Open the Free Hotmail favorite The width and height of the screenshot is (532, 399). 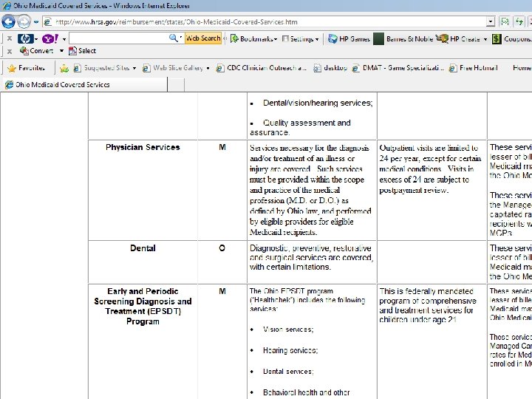click(474, 68)
